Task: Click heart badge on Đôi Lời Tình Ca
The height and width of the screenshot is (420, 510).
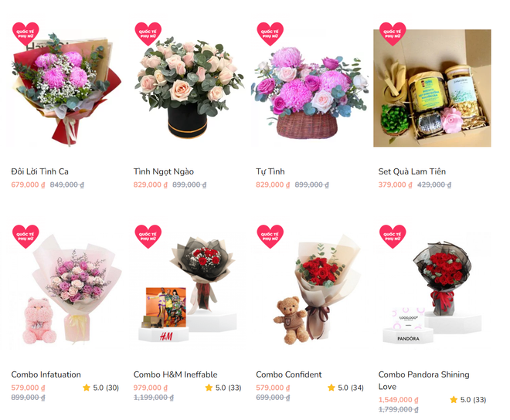Action: (25, 34)
